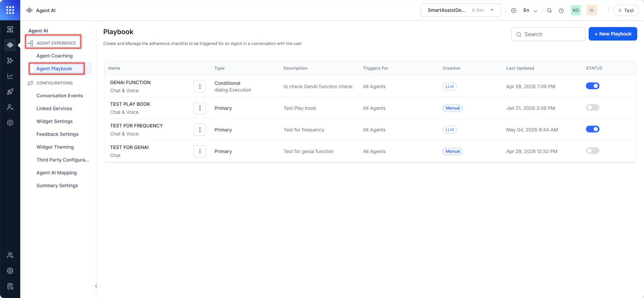Open the help question mark icon
The width and height of the screenshot is (644, 298).
tap(561, 10)
